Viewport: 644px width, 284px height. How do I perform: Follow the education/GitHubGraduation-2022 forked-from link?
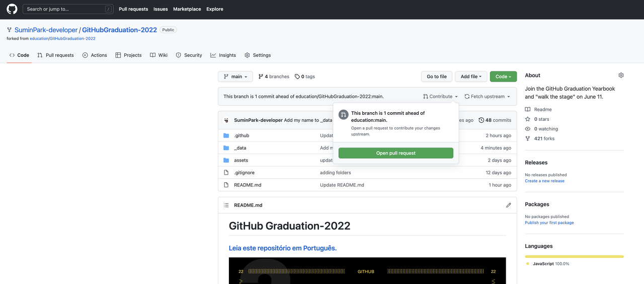point(62,38)
